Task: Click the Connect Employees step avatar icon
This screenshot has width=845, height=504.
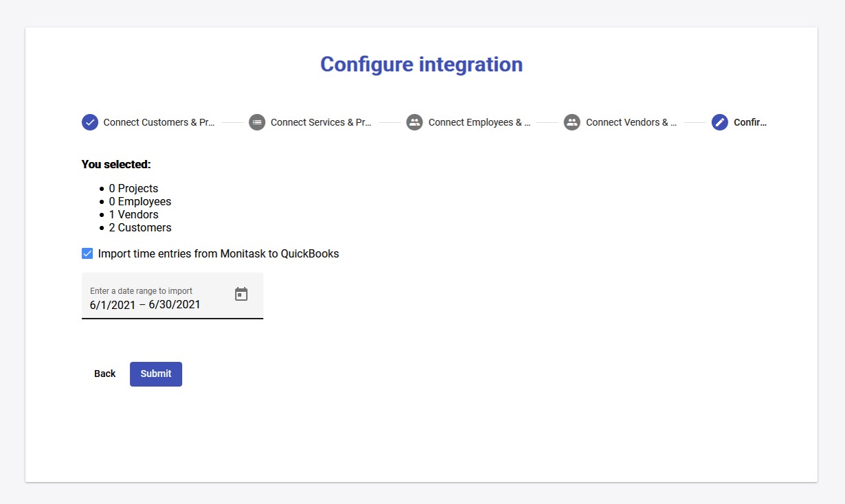Action: 414,122
